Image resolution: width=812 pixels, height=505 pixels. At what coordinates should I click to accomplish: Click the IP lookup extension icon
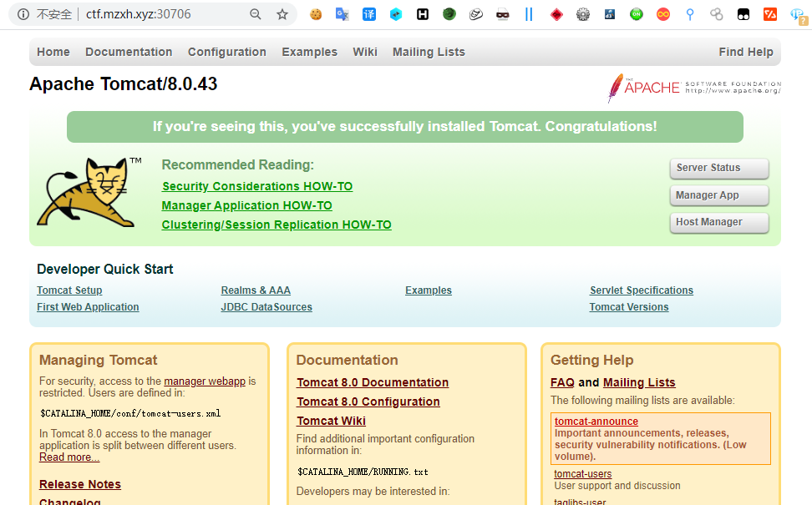(x=798, y=16)
